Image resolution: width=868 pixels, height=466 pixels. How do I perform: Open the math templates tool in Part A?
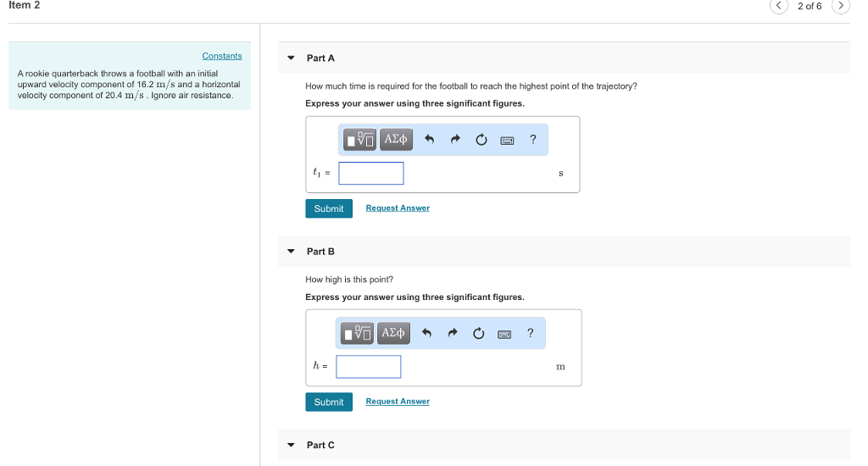(360, 139)
